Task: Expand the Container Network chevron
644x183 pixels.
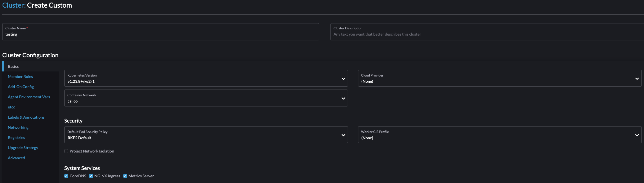Action: pos(343,98)
